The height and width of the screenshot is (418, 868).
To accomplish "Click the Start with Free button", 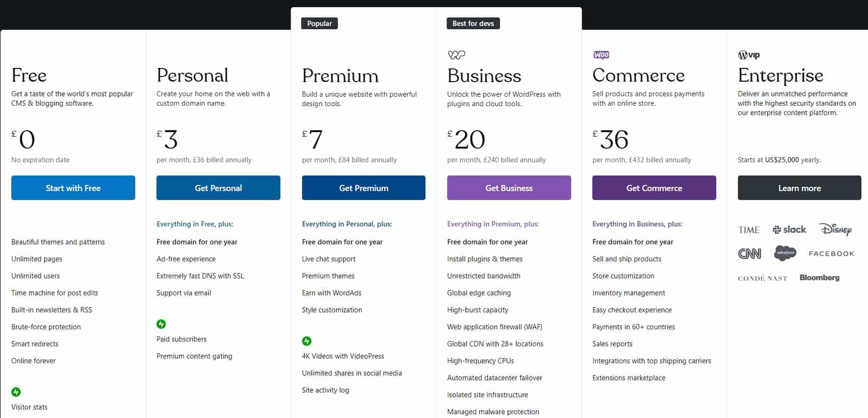I will tap(73, 188).
